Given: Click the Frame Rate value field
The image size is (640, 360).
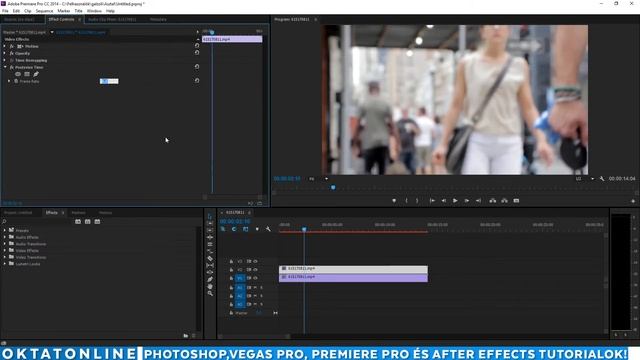Looking at the screenshot, I should coord(109,81).
